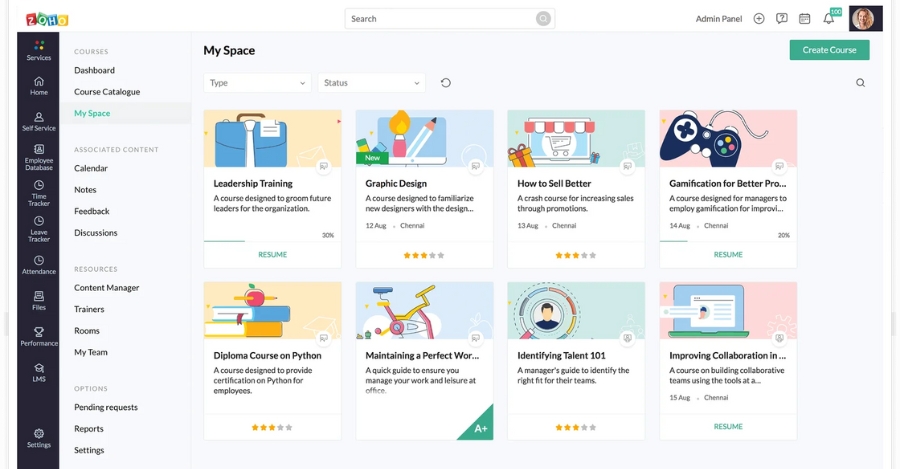Click the refresh filter icon
Screen dimensions: 900x469
point(445,83)
